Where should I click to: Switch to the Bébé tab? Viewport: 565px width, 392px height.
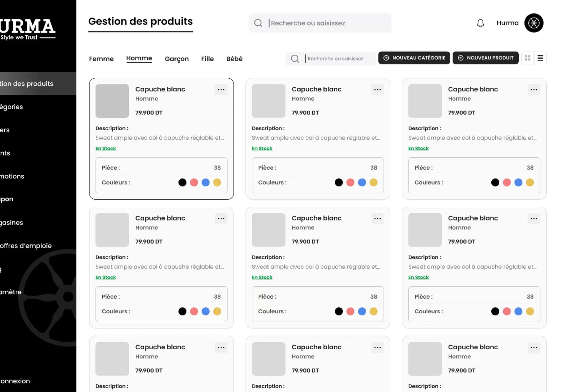coord(234,59)
